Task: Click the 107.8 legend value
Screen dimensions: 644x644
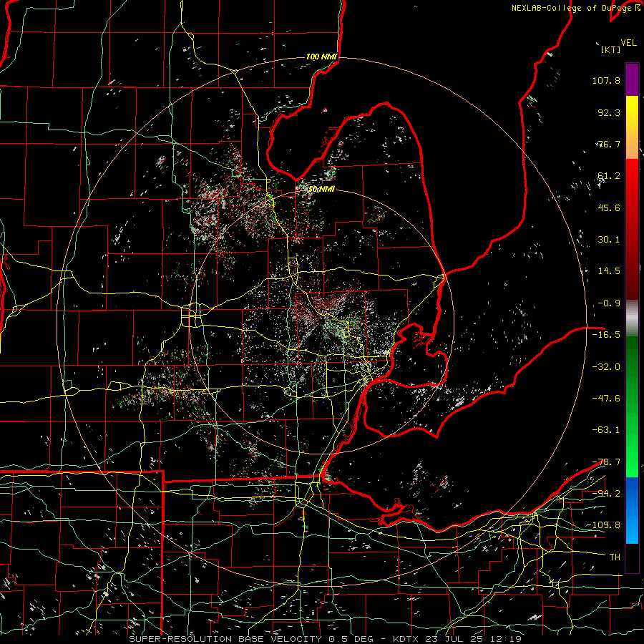Action: point(606,80)
